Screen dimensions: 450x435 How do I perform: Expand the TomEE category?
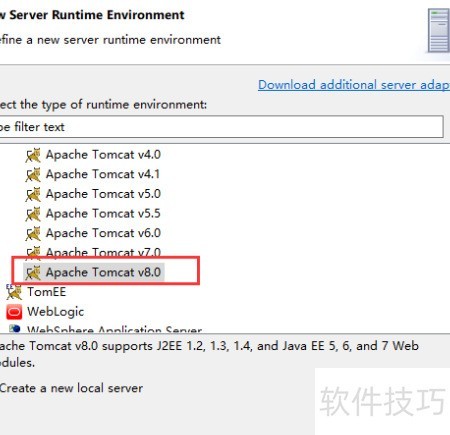pyautogui.click(x=46, y=292)
